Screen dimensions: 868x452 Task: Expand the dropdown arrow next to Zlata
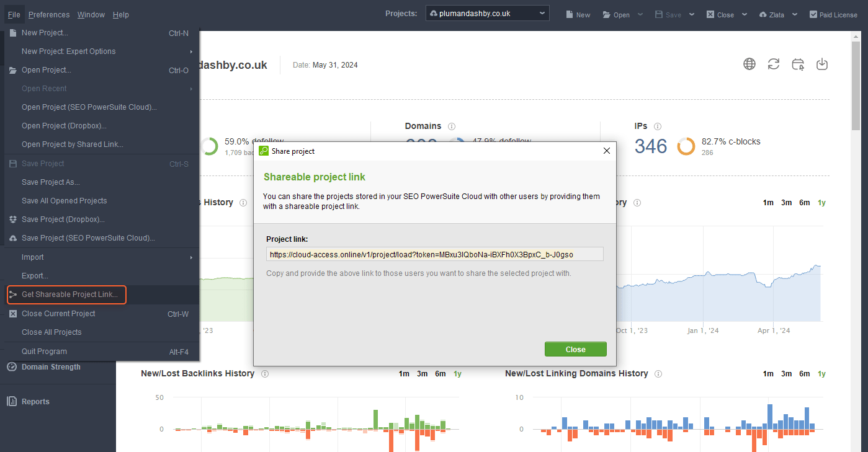point(795,14)
